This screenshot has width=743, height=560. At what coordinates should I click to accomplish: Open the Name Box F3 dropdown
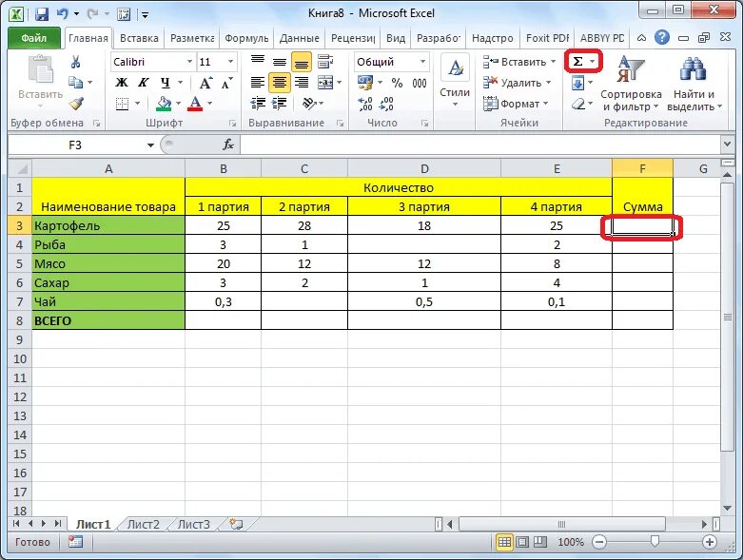[x=150, y=145]
